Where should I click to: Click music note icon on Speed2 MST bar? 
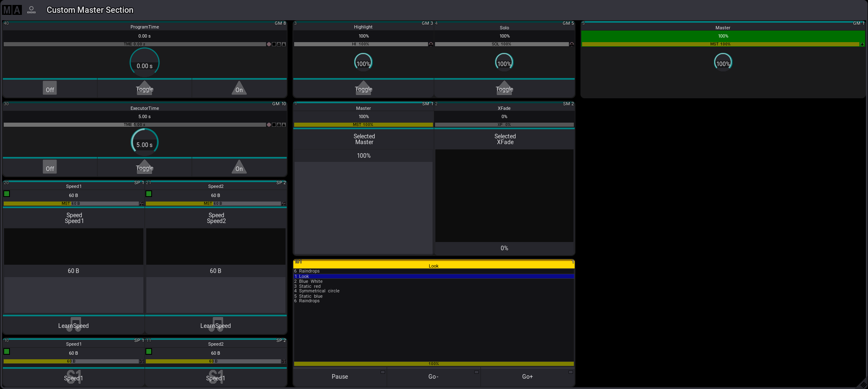tap(283, 204)
